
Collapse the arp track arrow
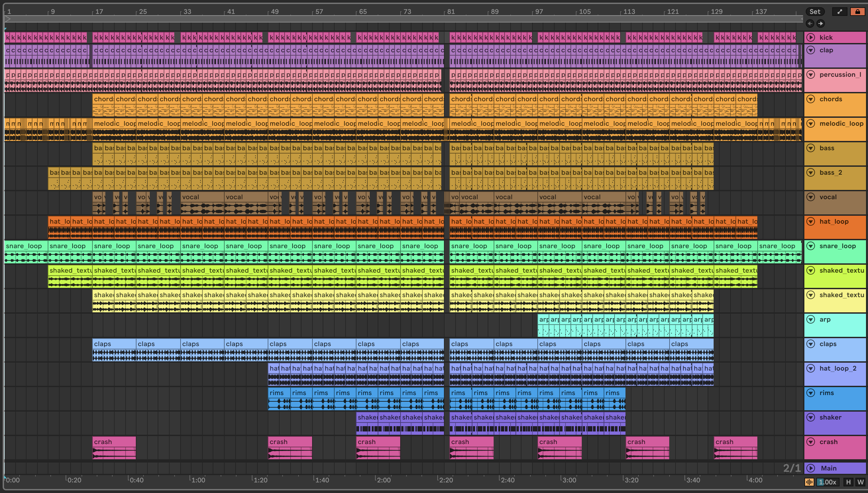[x=810, y=319]
